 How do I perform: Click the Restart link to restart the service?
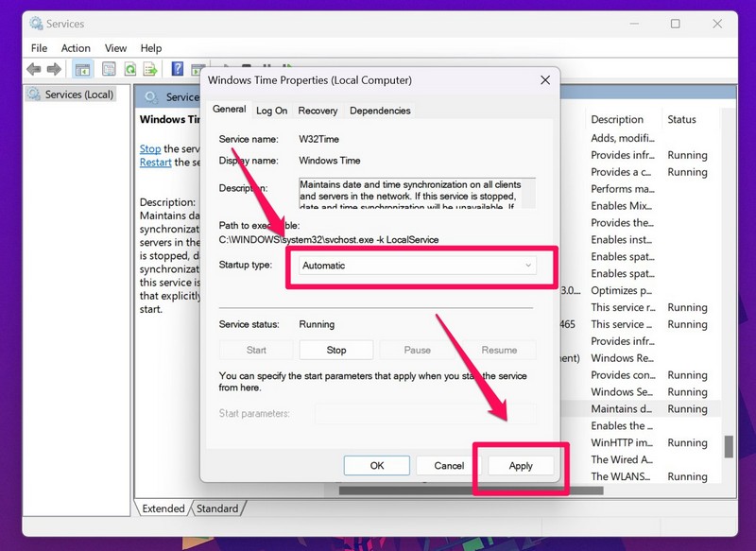click(155, 162)
